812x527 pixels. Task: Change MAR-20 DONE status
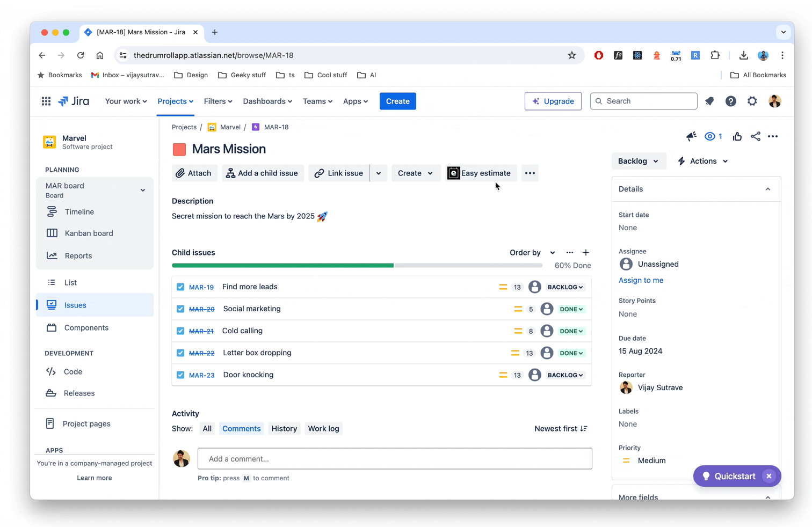[x=571, y=309]
